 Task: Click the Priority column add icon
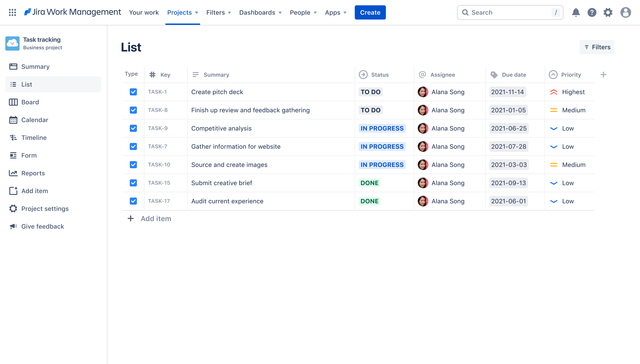pyautogui.click(x=604, y=74)
